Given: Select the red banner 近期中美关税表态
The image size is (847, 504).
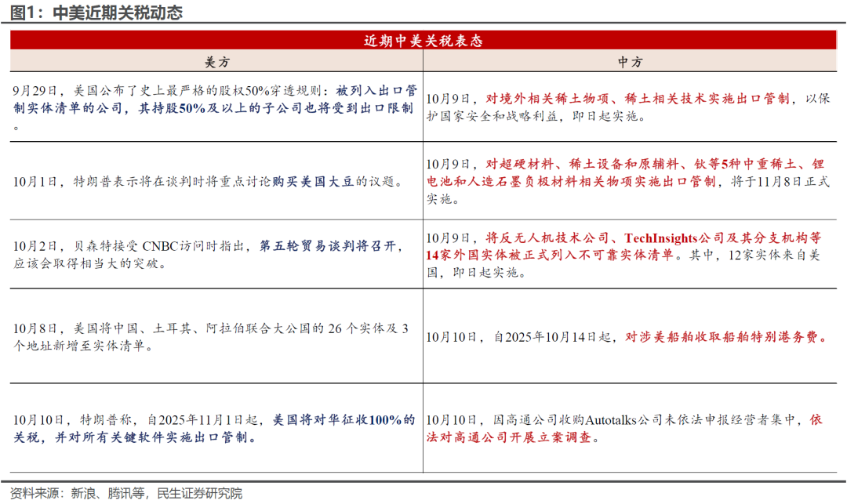Looking at the screenshot, I should tap(423, 40).
